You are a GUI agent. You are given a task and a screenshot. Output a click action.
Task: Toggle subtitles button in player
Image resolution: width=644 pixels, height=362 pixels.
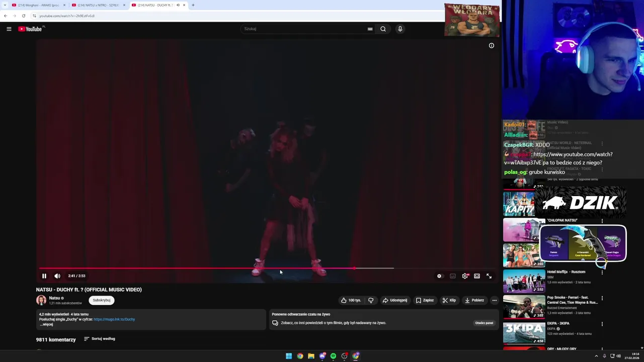pyautogui.click(x=453, y=276)
